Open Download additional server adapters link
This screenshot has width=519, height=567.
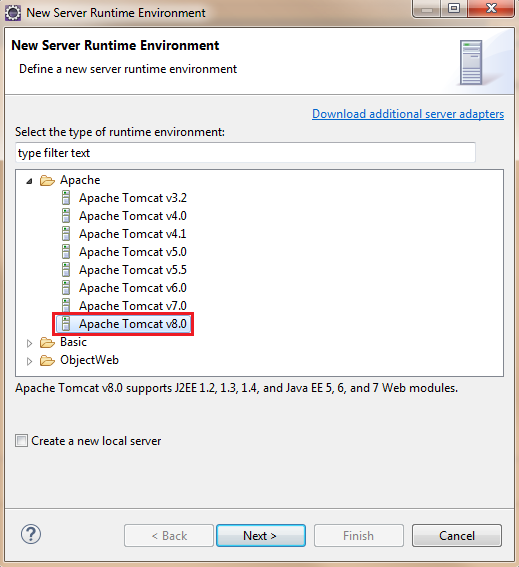408,114
